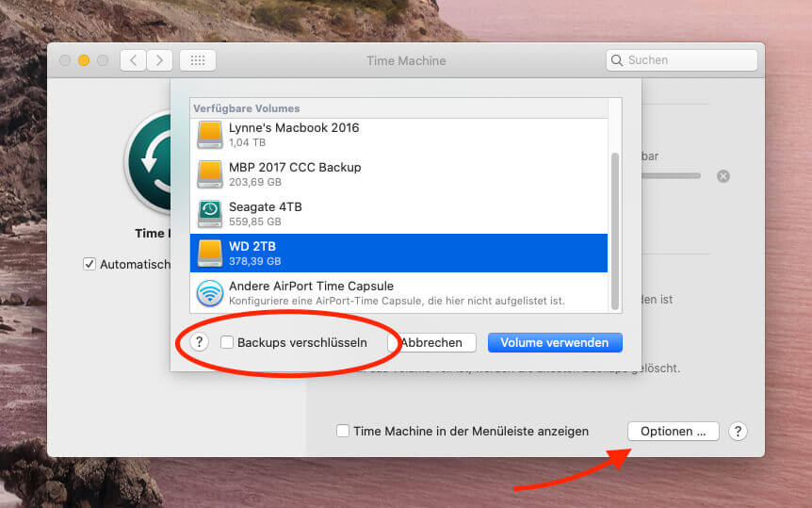Open help for the volume sheet
812x508 pixels.
click(x=200, y=342)
